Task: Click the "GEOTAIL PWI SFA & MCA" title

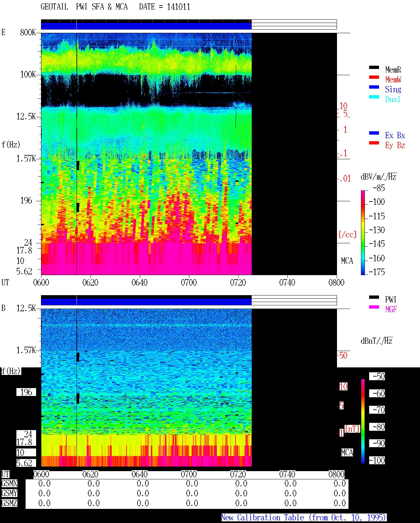Action: point(84,7)
